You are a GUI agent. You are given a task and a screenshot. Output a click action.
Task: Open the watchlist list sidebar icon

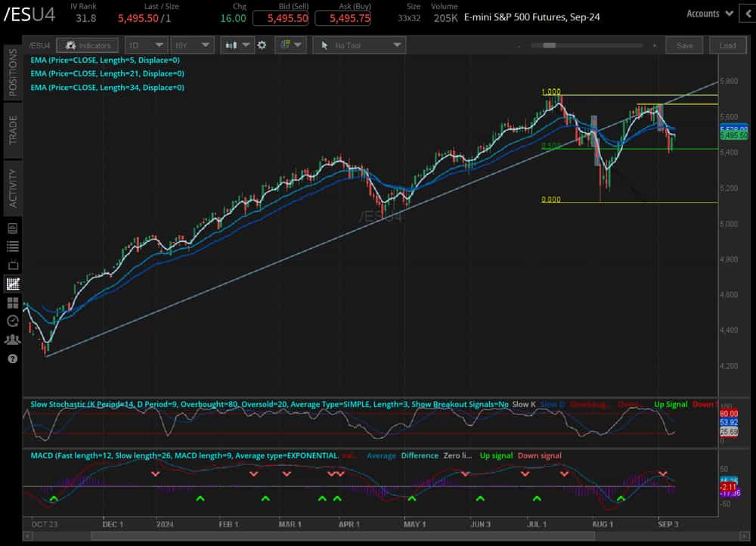click(13, 247)
